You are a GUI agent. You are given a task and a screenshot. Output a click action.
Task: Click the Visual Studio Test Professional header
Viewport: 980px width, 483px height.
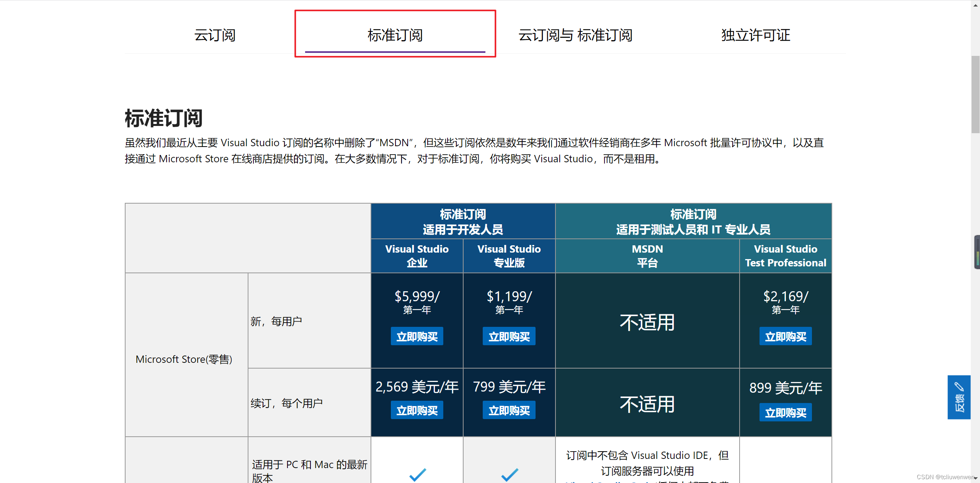786,256
